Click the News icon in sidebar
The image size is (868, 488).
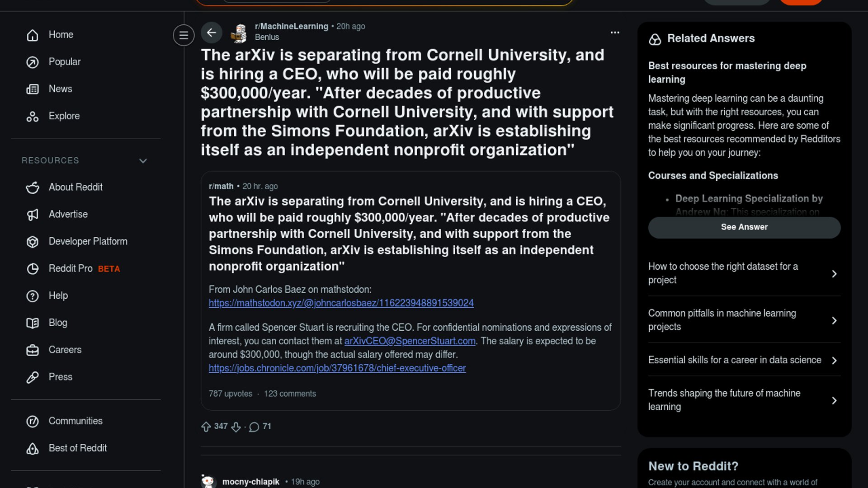coord(33,89)
